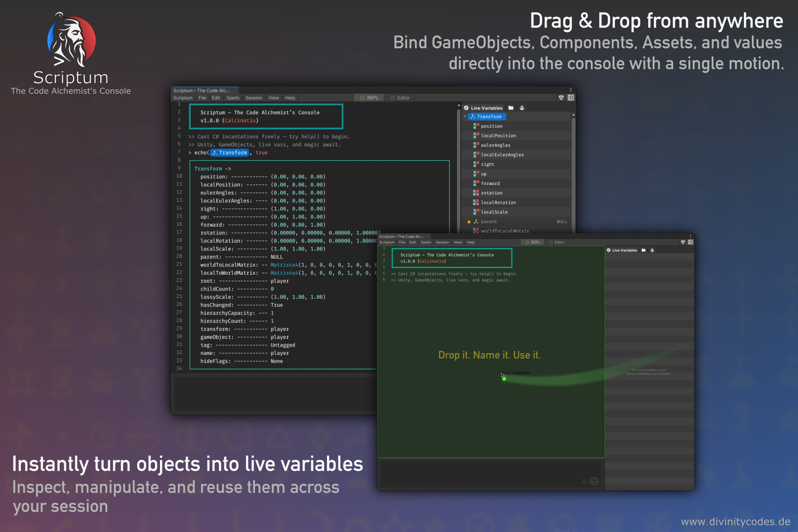This screenshot has height=532, width=798.
Task: Click forward property icon
Action: (x=476, y=183)
